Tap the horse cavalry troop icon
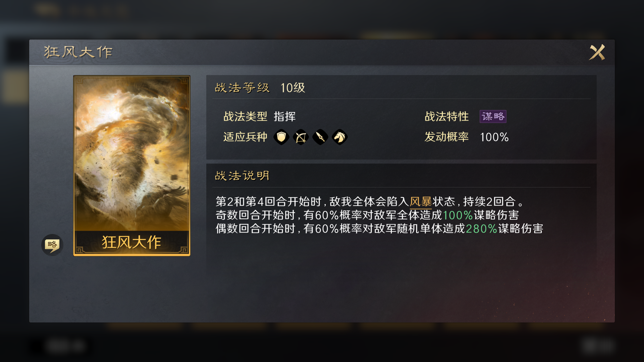 point(339,137)
